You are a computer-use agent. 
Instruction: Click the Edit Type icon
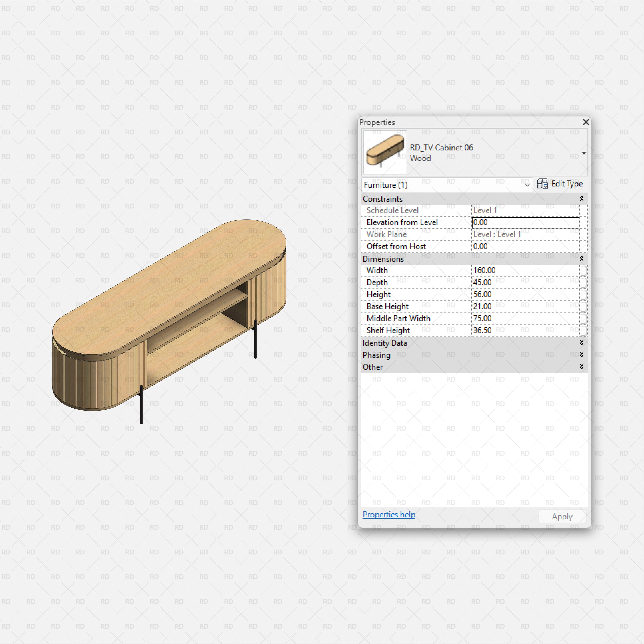542,184
